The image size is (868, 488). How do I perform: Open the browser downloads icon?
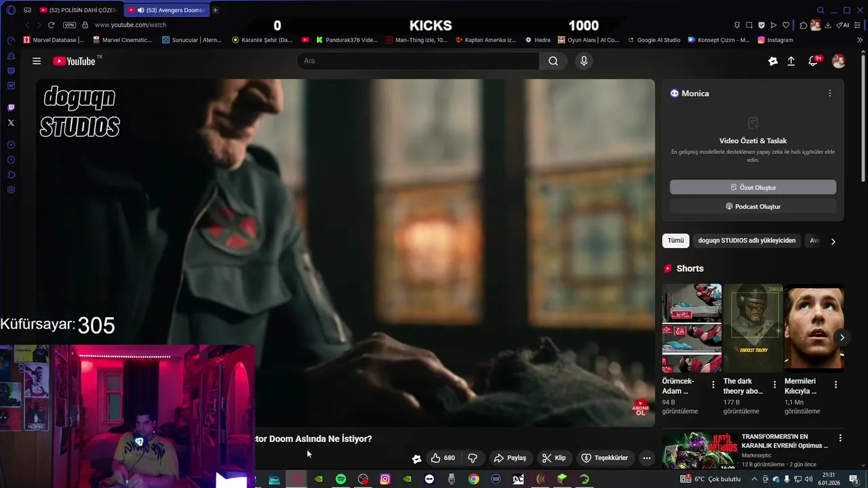pos(828,25)
